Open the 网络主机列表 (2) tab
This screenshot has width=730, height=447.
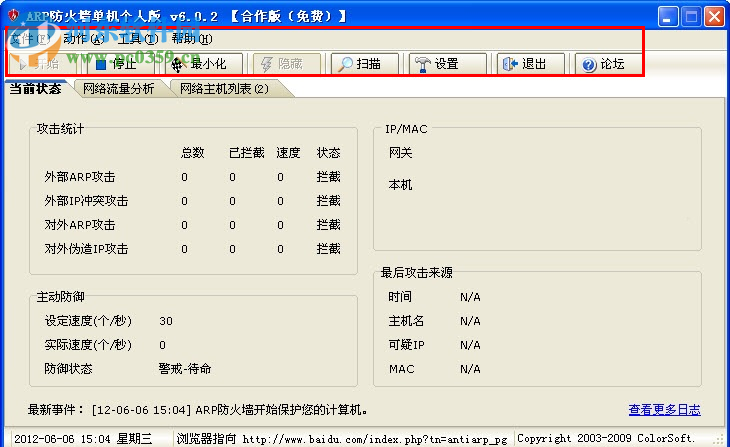[224, 88]
